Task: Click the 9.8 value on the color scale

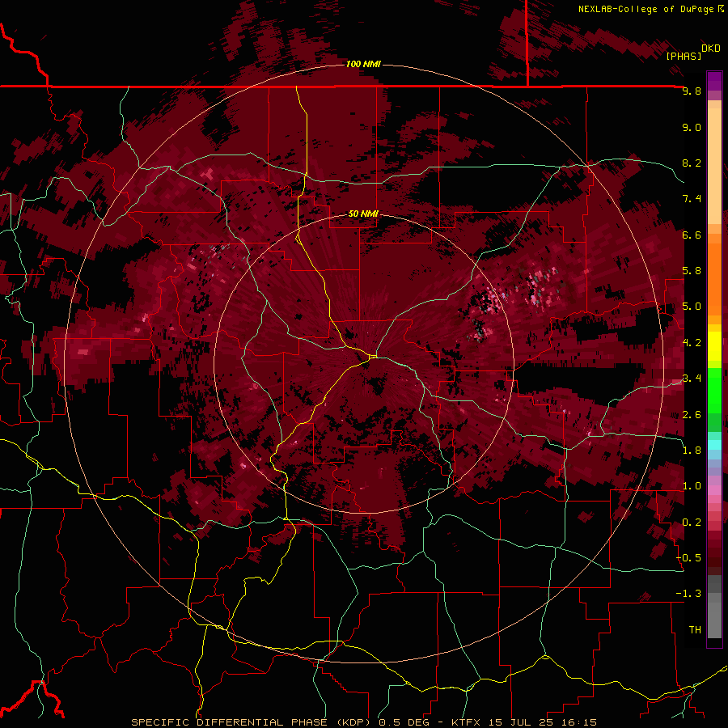Action: pos(692,91)
